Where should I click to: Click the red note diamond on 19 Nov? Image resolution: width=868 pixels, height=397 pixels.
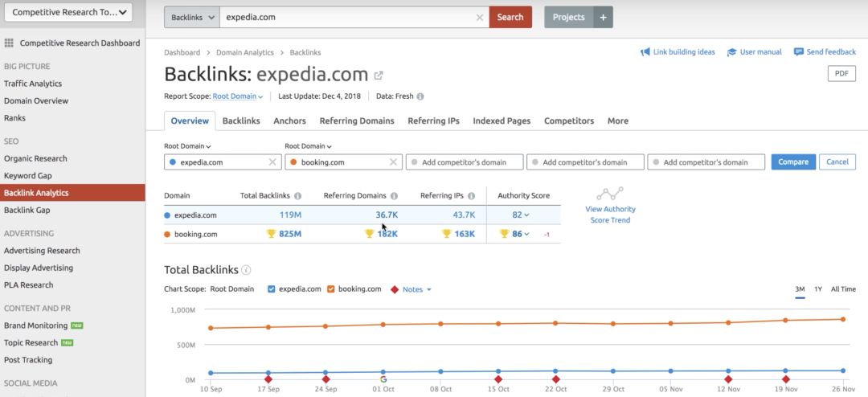785,379
